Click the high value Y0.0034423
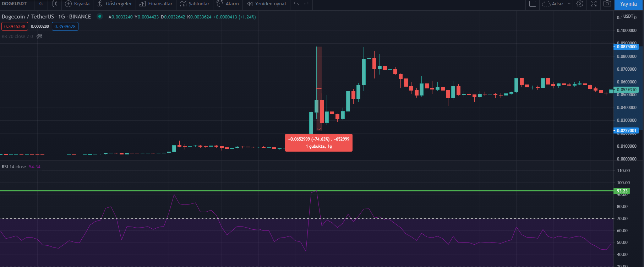 coord(147,17)
